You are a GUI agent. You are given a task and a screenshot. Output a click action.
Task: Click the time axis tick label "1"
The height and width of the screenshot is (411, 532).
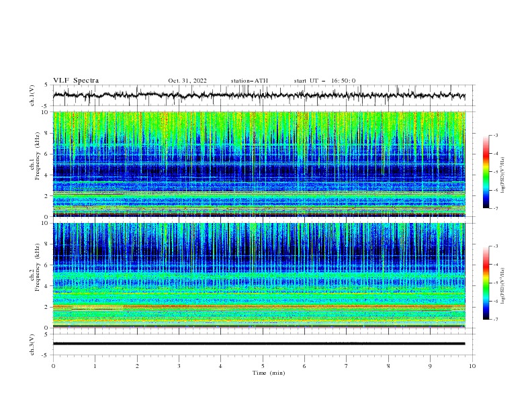point(95,366)
